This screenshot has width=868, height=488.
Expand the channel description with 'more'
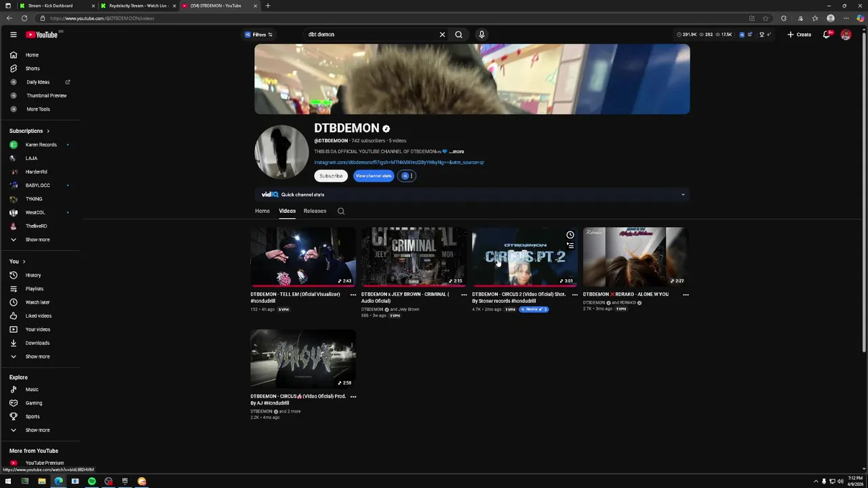(458, 152)
